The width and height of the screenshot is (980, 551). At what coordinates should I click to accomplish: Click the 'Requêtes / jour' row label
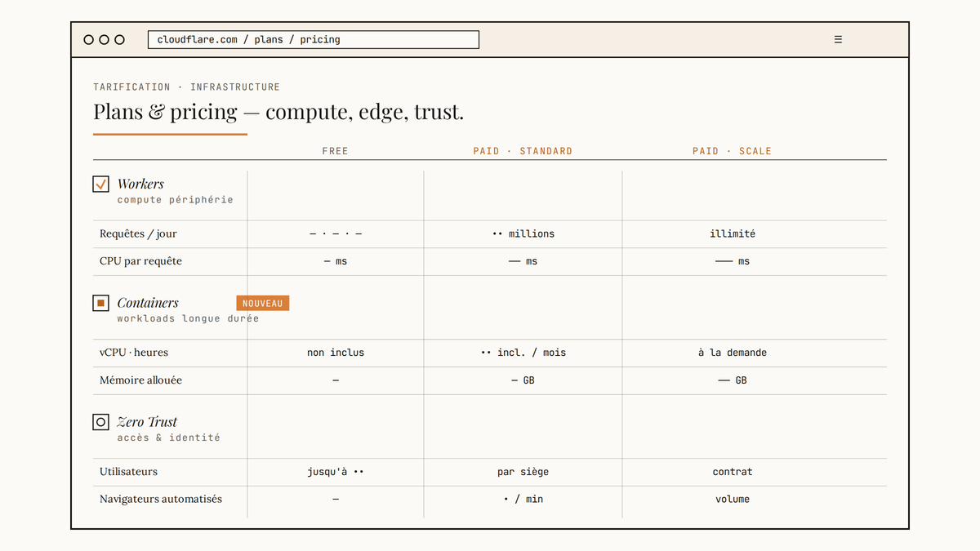click(x=138, y=234)
